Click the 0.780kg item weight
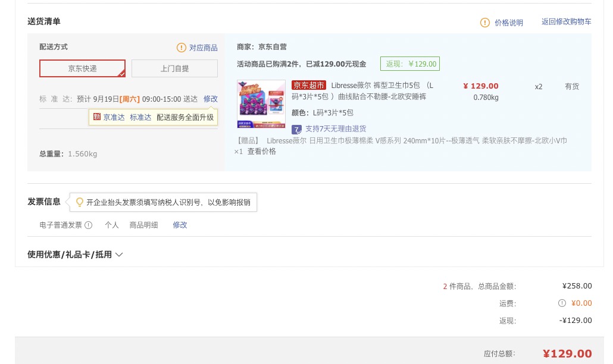Screen dimensions: 613x364 click(486, 98)
